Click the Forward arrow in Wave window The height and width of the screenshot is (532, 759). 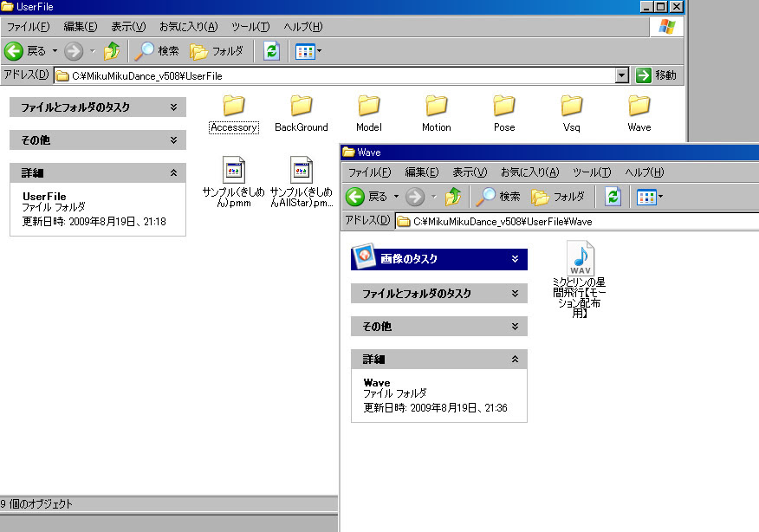[x=415, y=197]
